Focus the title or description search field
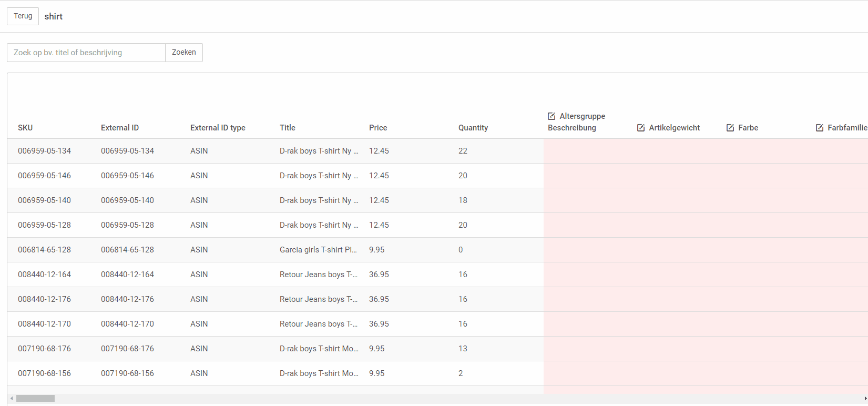Screen dimensions: 868x406 tap(86, 53)
